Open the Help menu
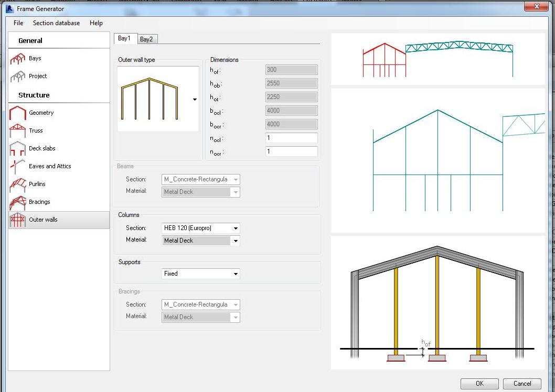 point(96,23)
